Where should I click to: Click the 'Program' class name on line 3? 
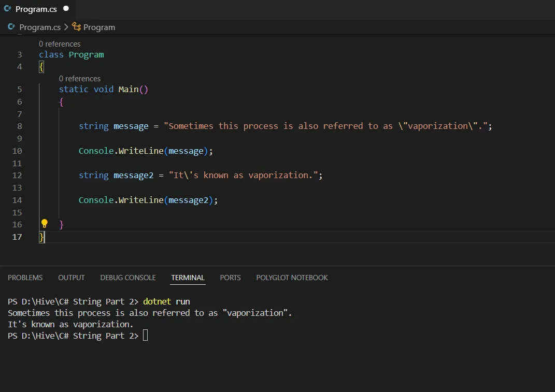coord(87,55)
